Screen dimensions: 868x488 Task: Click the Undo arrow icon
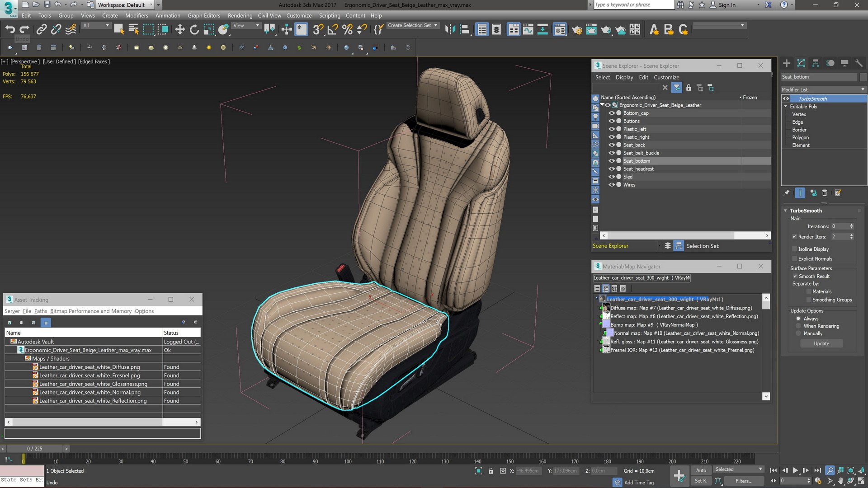point(10,30)
